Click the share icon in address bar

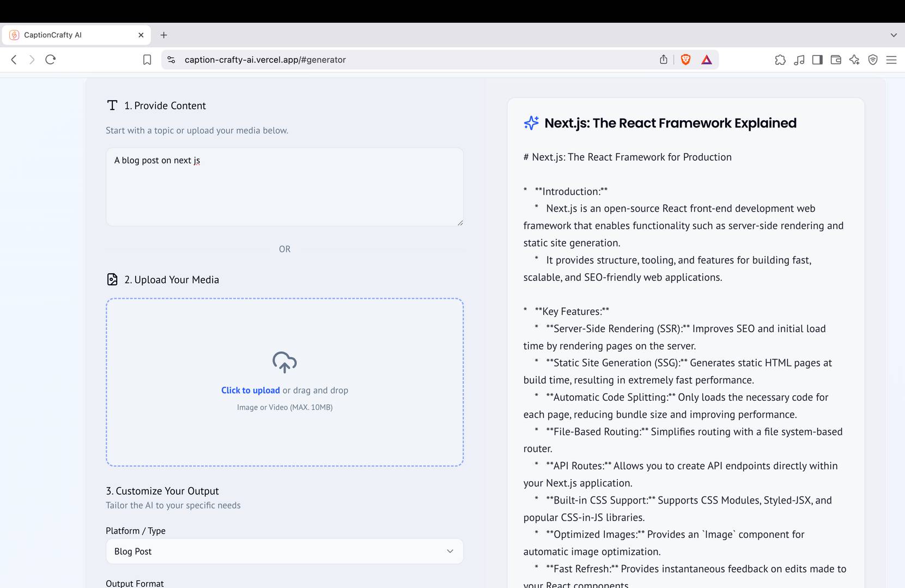click(663, 60)
